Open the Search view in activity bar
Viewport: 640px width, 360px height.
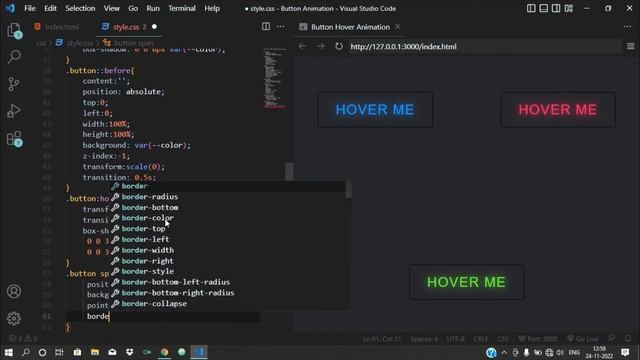[14, 56]
